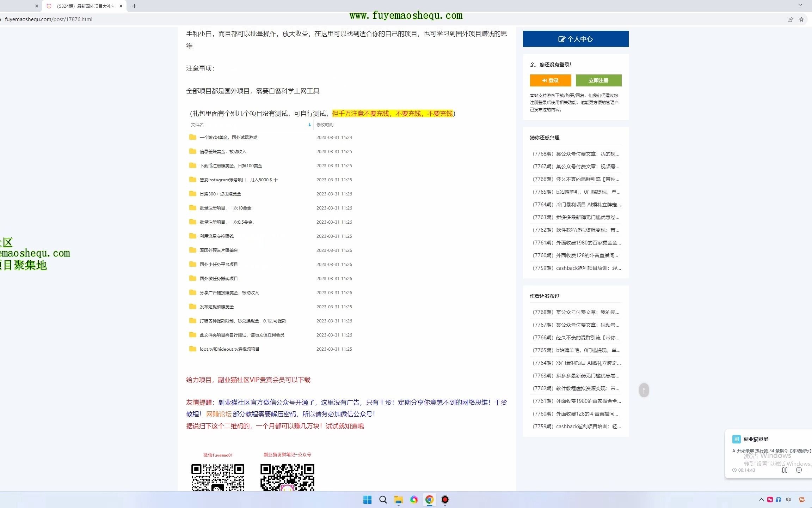The width and height of the screenshot is (812, 508).
Task: Open Windows taskbar search
Action: [383, 500]
